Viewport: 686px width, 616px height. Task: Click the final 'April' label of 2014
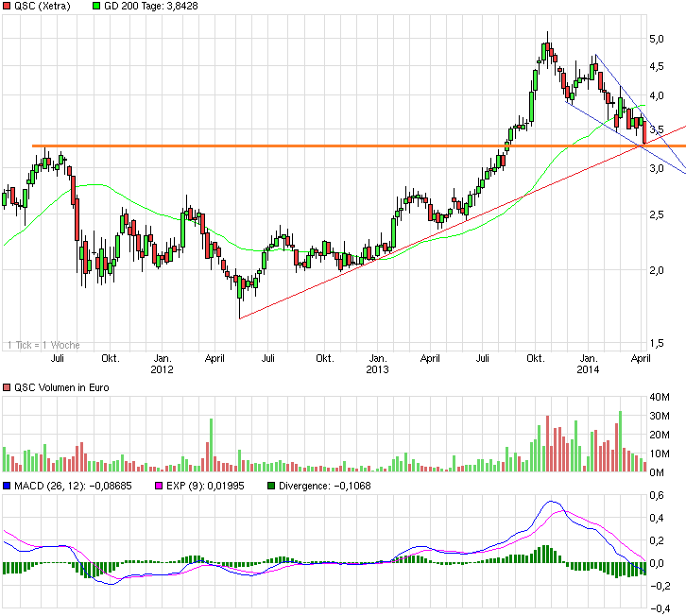pos(641,358)
